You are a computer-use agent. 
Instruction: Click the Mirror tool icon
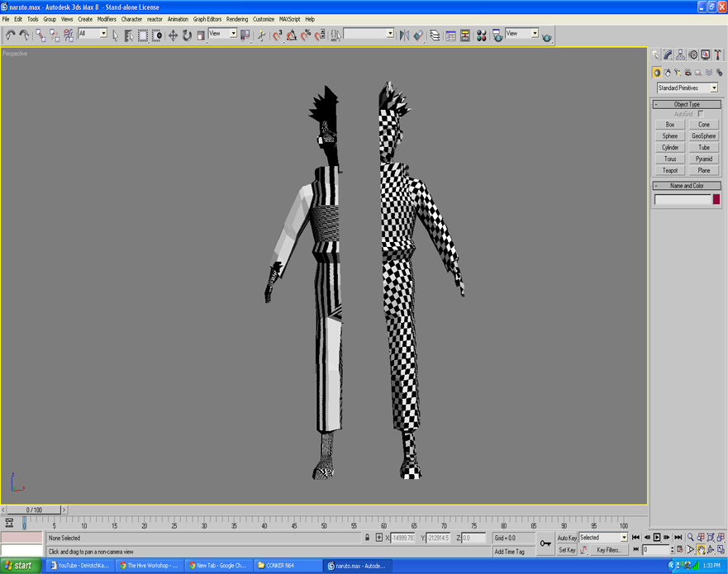click(404, 36)
